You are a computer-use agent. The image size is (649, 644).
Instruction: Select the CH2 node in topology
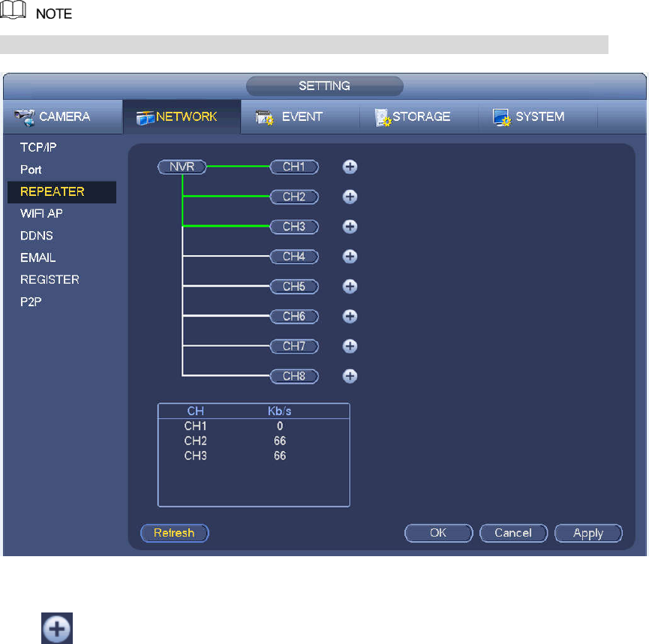[294, 197]
